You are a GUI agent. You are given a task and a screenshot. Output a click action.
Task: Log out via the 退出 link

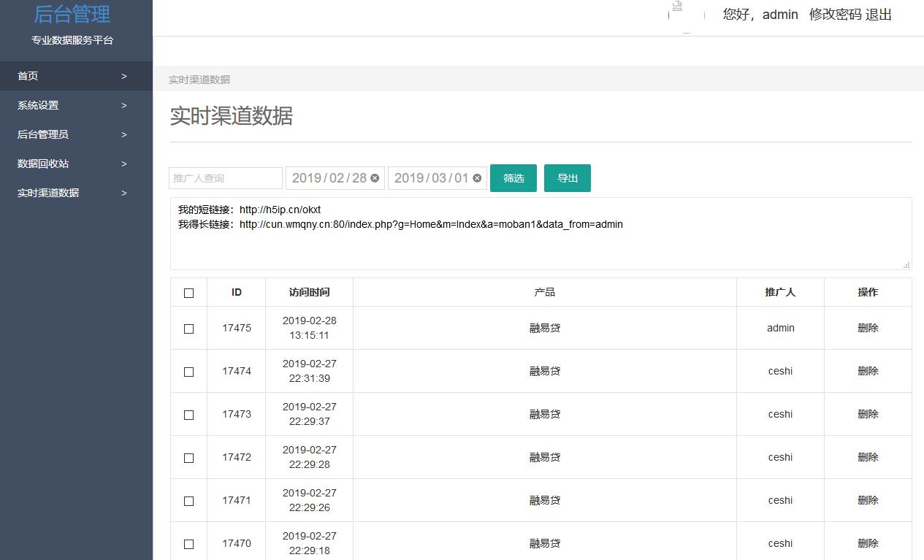click(879, 15)
